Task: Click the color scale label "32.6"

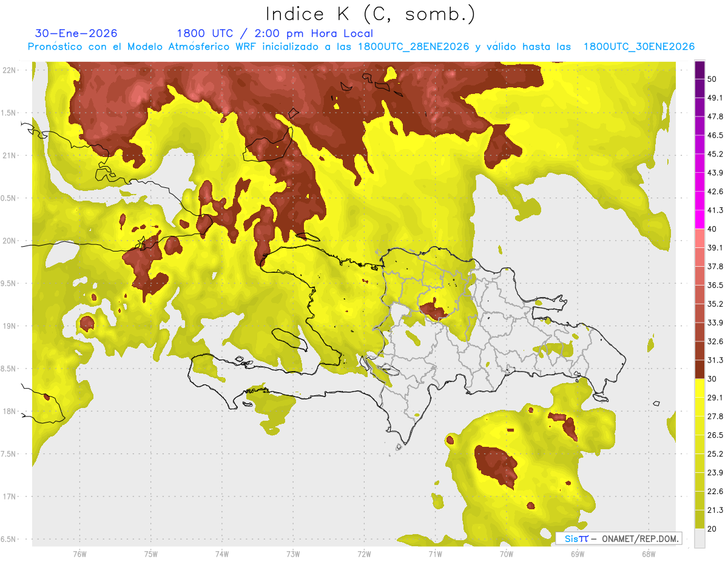Action: [715, 341]
